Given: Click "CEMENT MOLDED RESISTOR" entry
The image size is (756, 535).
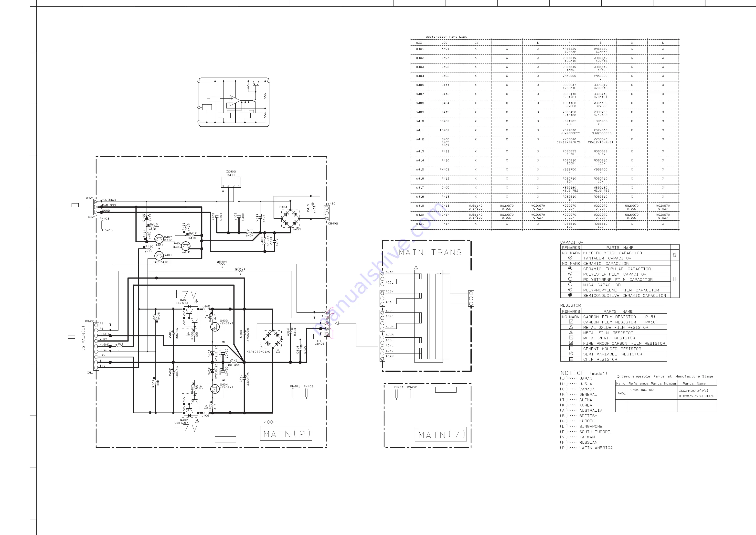Looking at the screenshot, I should click(x=612, y=349).
